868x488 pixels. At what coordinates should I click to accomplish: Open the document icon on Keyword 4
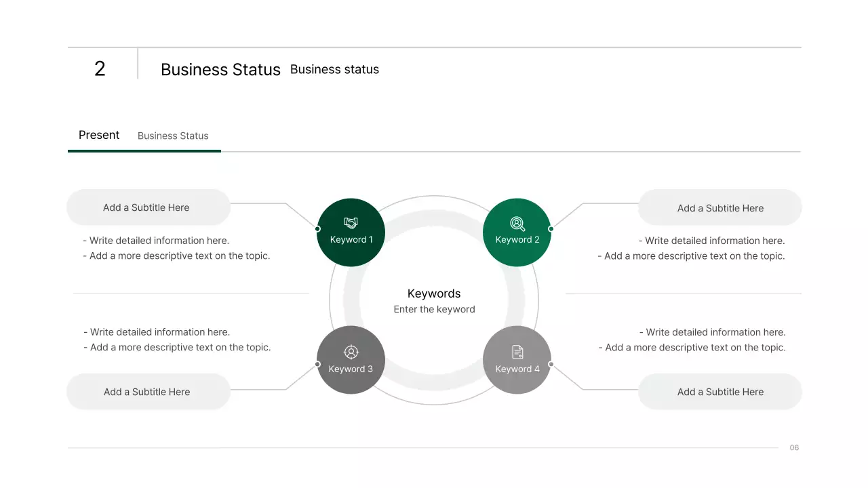pos(517,351)
